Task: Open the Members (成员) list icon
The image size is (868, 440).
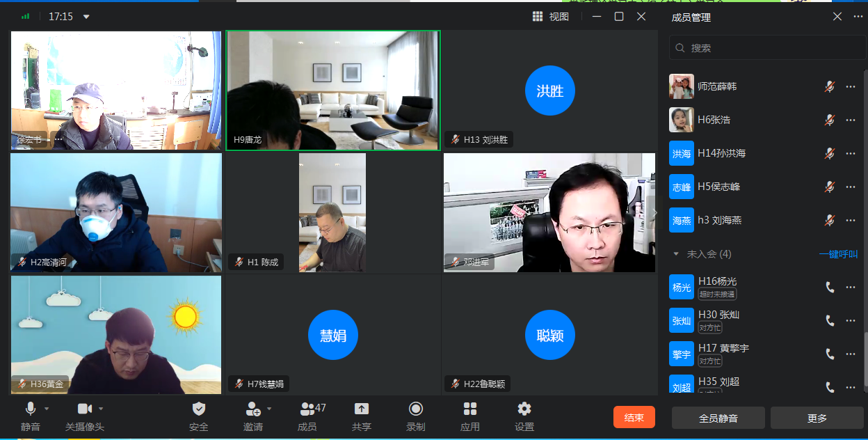Action: (307, 409)
